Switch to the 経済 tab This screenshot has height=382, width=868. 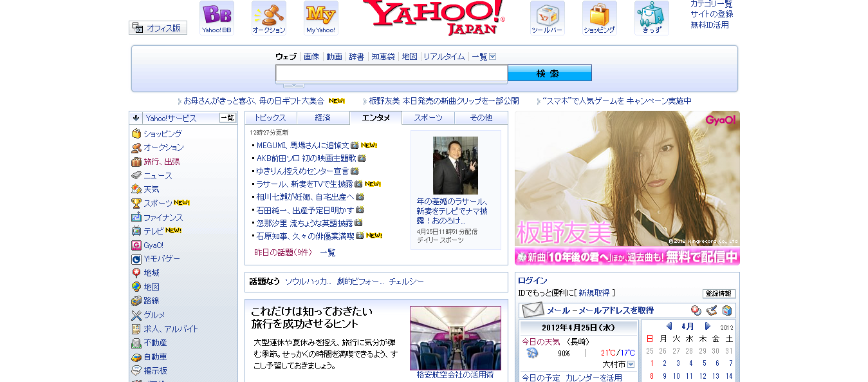[323, 118]
